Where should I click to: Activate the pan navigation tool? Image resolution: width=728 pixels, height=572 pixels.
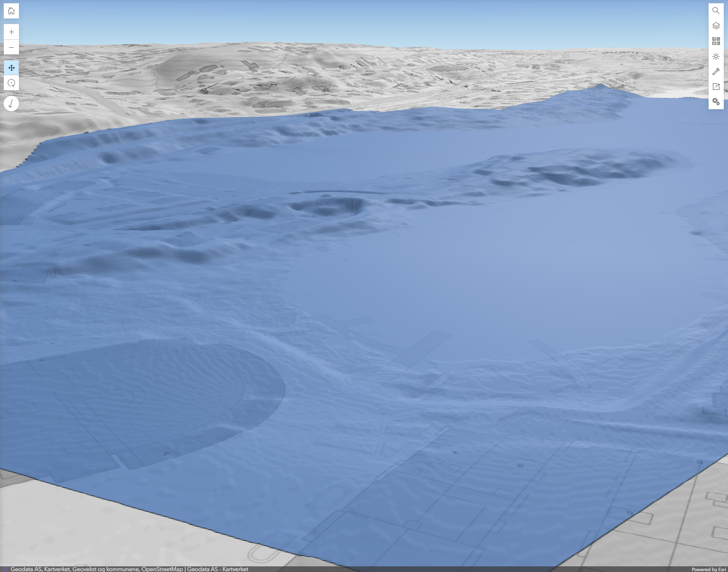click(x=11, y=68)
